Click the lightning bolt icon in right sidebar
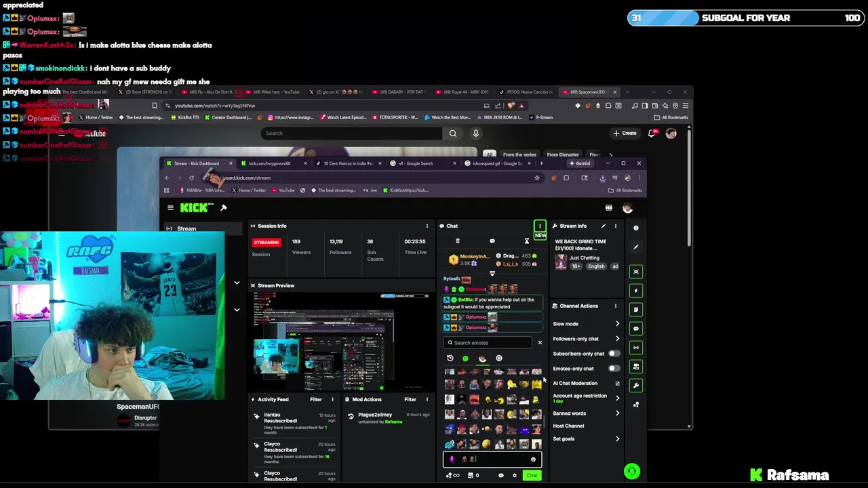Screen dimensions: 868x488 pos(636,290)
